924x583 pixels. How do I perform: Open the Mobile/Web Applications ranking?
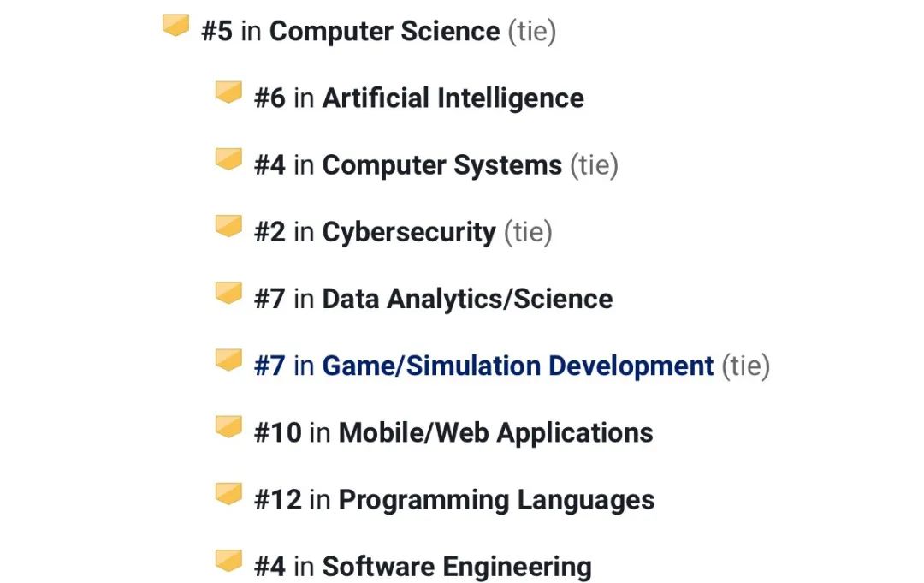pyautogui.click(x=453, y=432)
